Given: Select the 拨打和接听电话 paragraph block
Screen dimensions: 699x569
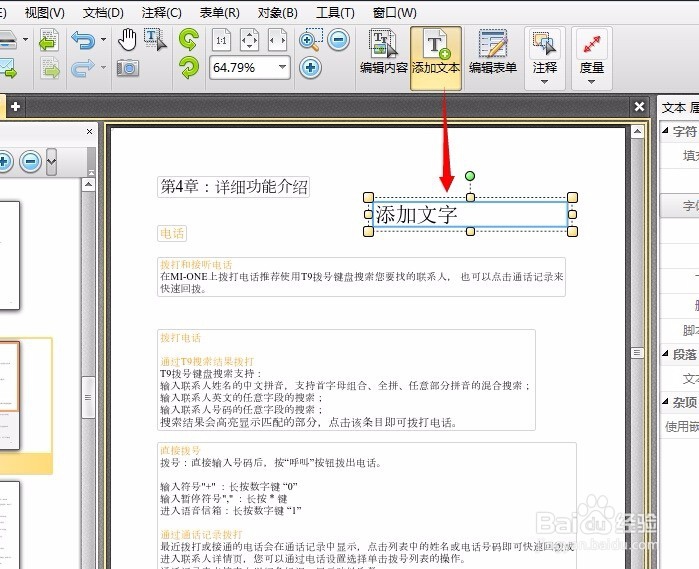Looking at the screenshot, I should point(362,277).
